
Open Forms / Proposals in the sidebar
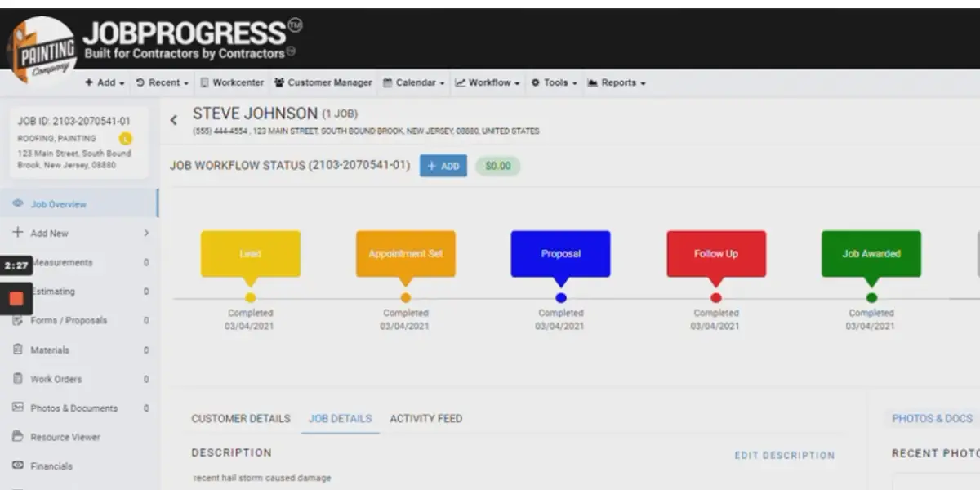point(79,321)
